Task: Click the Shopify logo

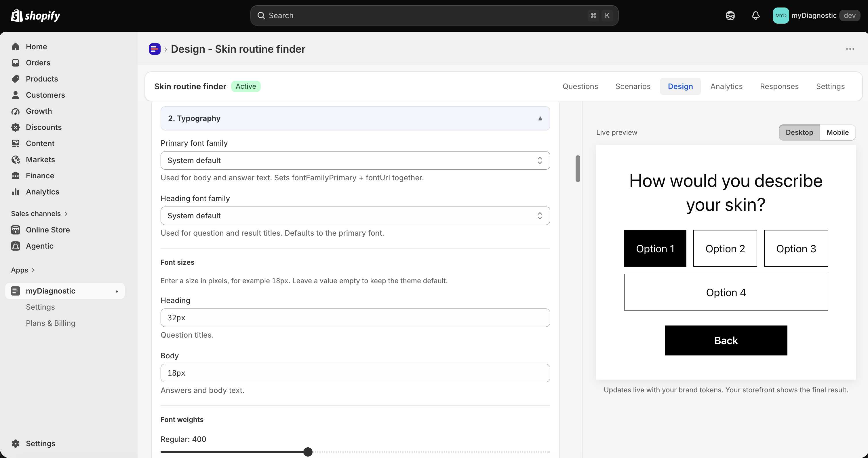Action: tap(35, 16)
